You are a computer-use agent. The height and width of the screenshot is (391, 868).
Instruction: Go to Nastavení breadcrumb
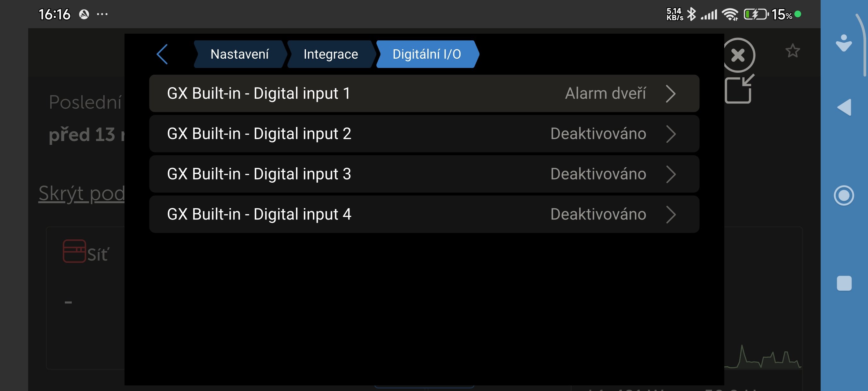click(x=239, y=54)
